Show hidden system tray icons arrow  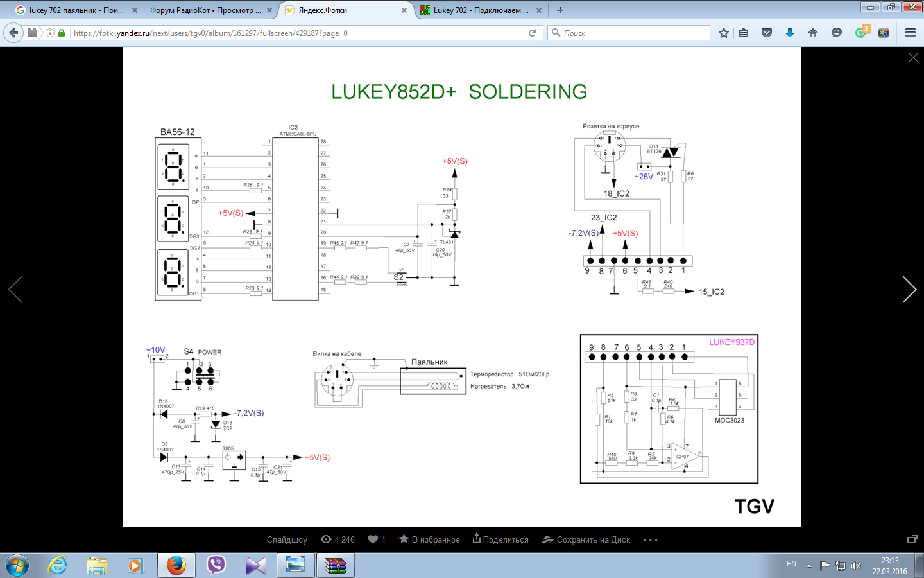tap(809, 566)
